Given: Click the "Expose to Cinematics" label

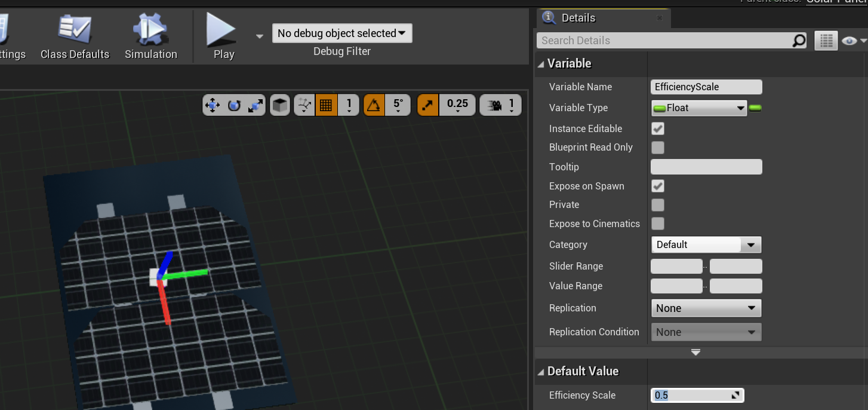Looking at the screenshot, I should pyautogui.click(x=595, y=224).
